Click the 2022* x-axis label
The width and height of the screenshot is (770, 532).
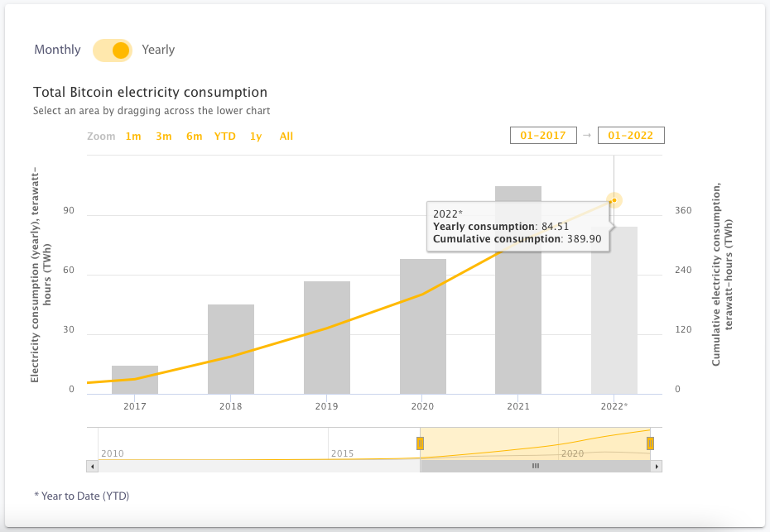click(614, 406)
